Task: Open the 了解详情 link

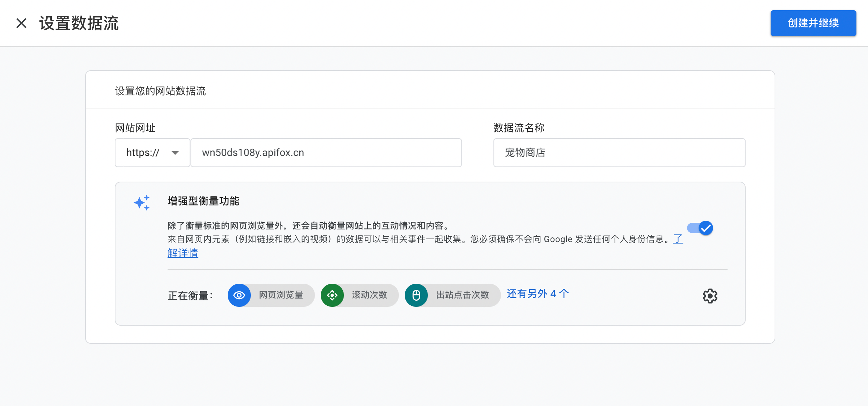Action: (183, 253)
